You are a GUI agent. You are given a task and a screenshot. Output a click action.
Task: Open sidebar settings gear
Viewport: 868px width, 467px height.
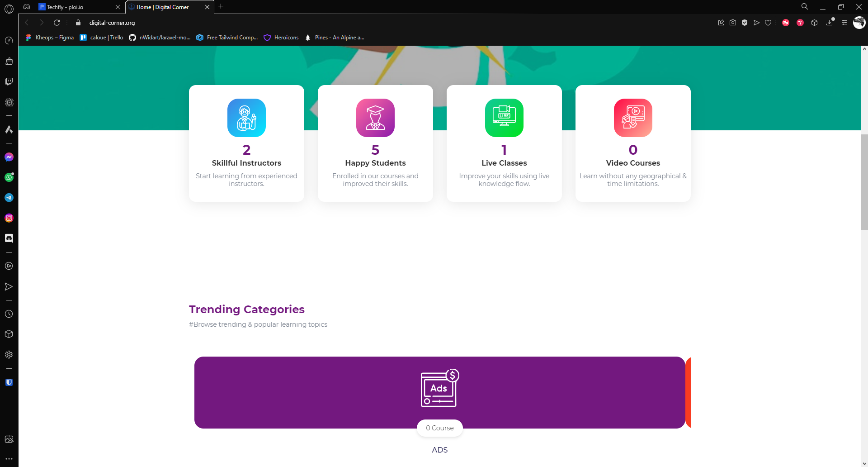[9, 354]
